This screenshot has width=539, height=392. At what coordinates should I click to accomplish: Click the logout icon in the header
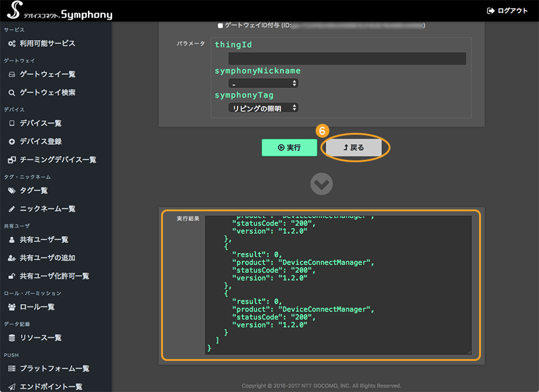pos(490,11)
